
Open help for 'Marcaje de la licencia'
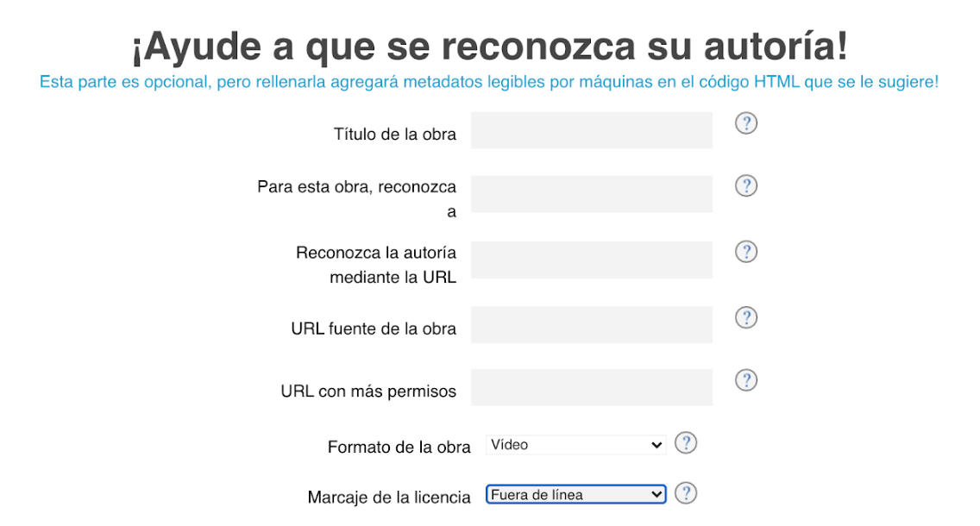686,493
